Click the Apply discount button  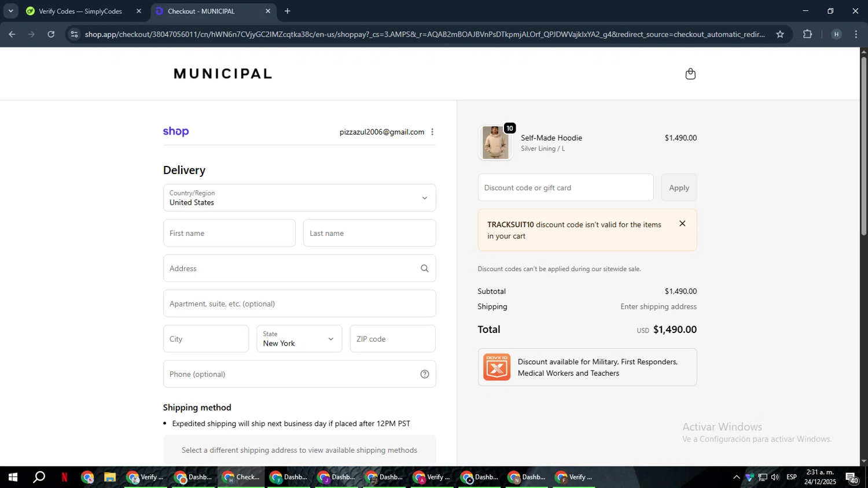679,187
